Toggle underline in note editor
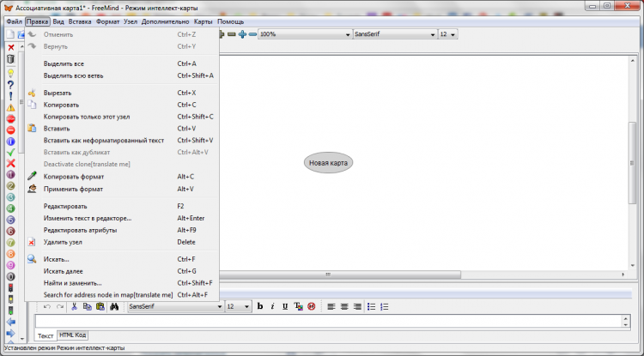Screen dimensions: 644x356 point(285,306)
